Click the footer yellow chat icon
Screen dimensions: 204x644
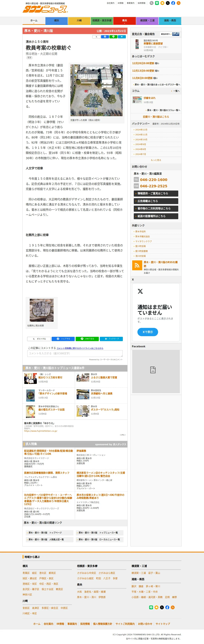point(156,607)
